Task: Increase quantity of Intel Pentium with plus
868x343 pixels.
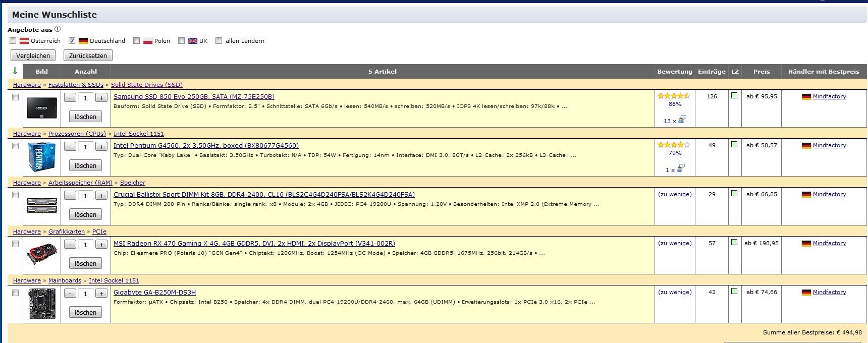Action: pos(101,147)
